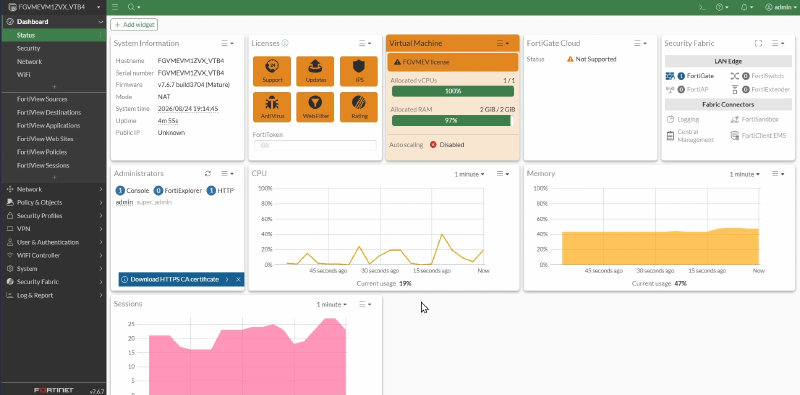Viewport: 800px width, 395px height.
Task: Open Administrators widget options menu
Action: [x=228, y=174]
